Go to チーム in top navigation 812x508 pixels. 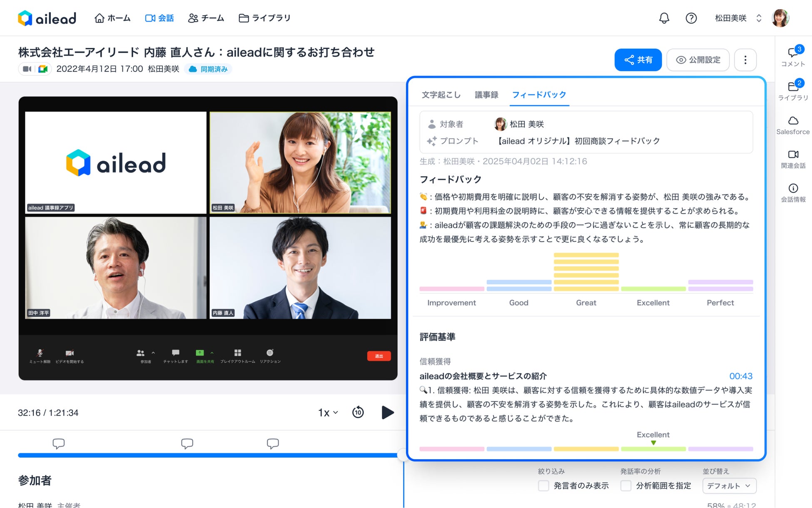pos(206,18)
